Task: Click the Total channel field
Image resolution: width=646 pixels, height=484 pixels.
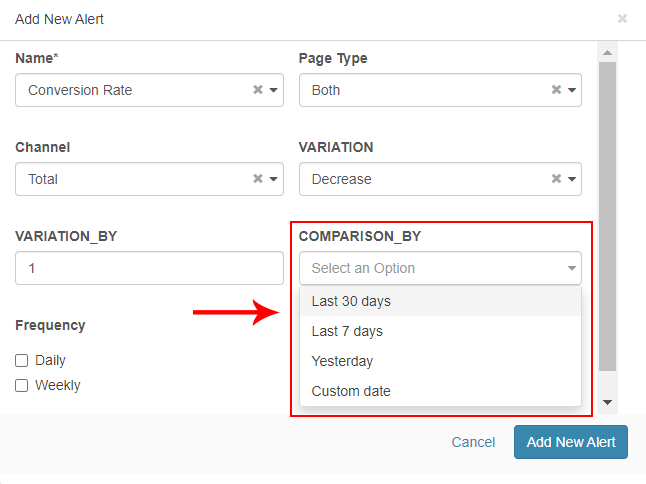Action: (149, 179)
